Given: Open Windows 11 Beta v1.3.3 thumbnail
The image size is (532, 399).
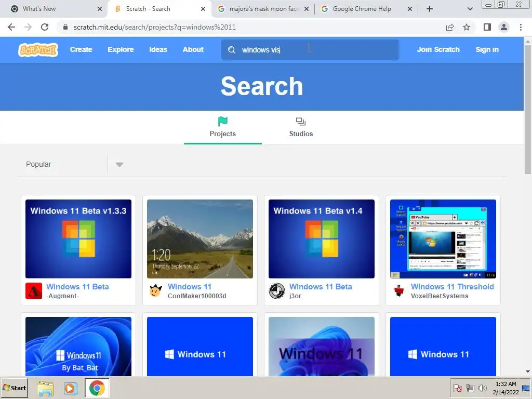Looking at the screenshot, I should point(78,239).
